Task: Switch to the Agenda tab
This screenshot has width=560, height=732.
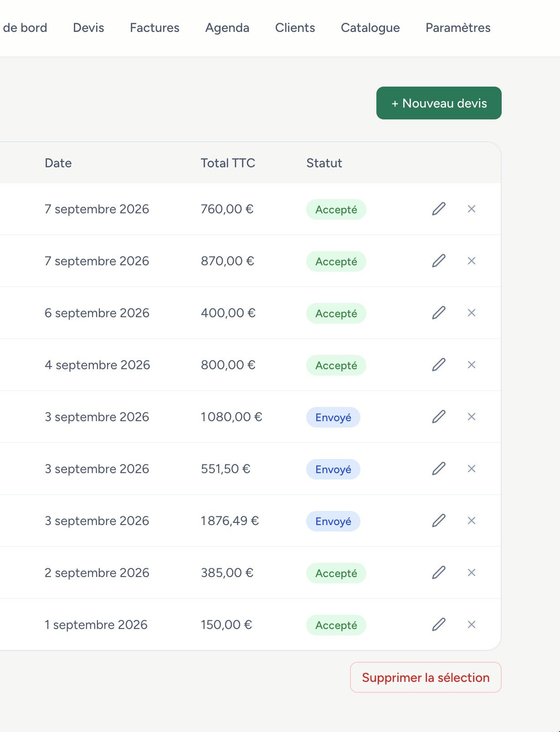Action: click(227, 28)
